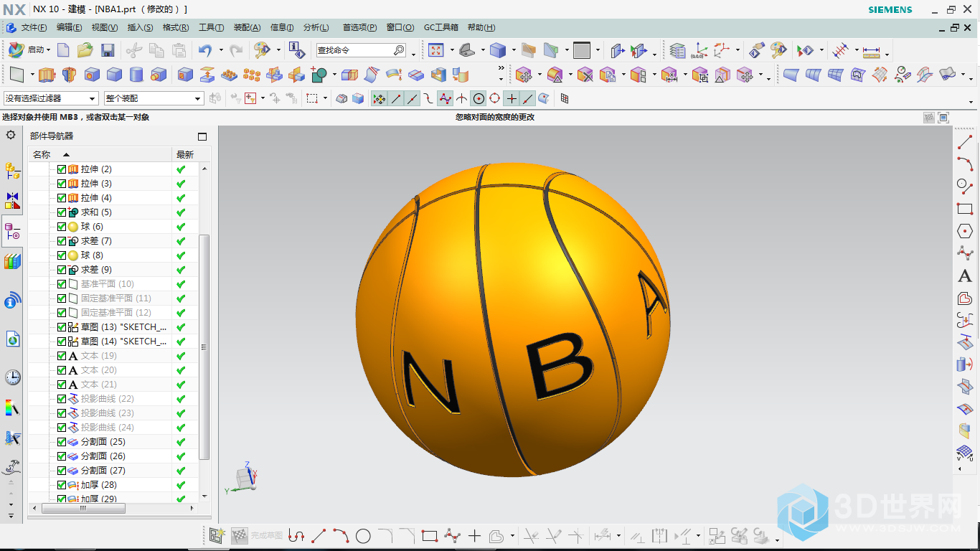Image resolution: width=980 pixels, height=551 pixels.
Task: Maximize the 部件导航器 panel
Action: coord(202,136)
